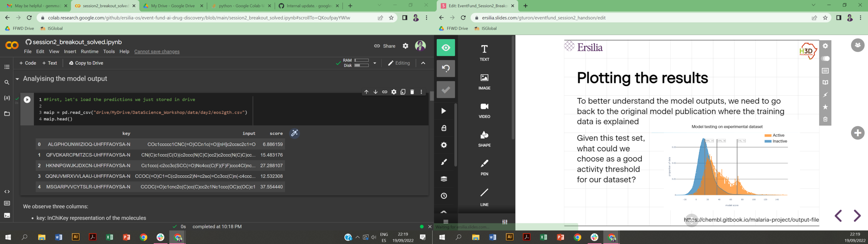Open style brush panel in Slides sidebar

444,162
